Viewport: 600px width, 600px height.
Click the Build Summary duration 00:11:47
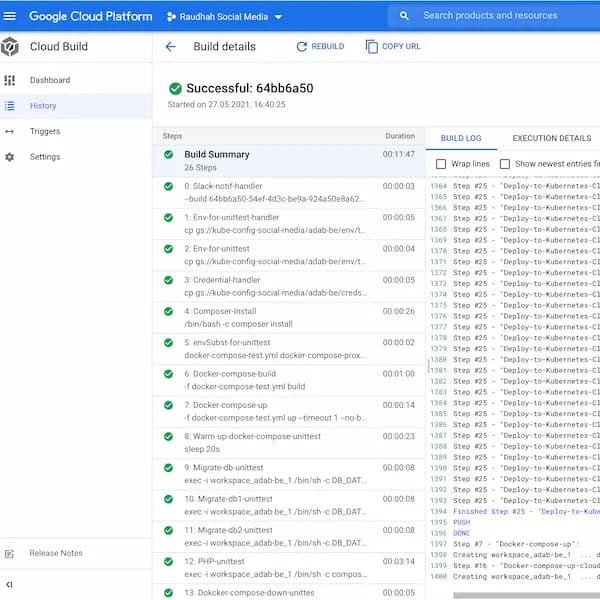click(399, 154)
